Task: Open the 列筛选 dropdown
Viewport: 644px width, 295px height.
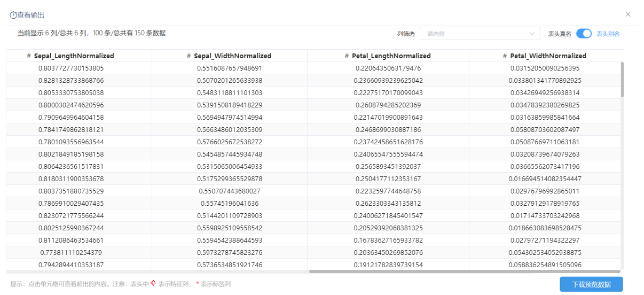Action: 480,34
